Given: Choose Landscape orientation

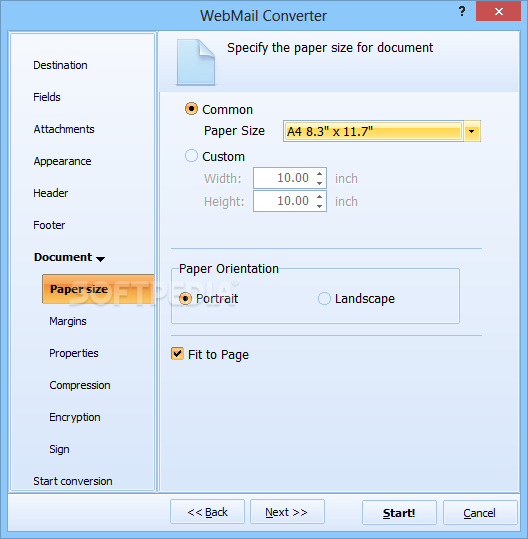Looking at the screenshot, I should click(x=324, y=298).
